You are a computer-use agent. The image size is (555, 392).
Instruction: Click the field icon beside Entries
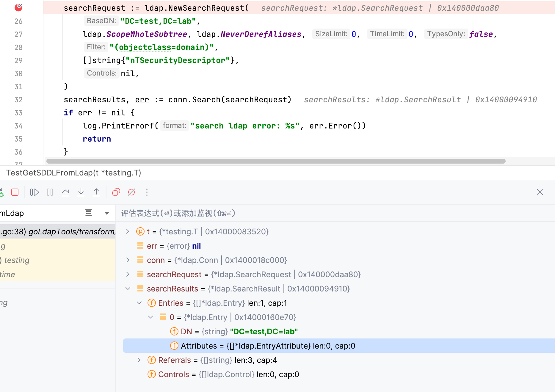tap(152, 303)
